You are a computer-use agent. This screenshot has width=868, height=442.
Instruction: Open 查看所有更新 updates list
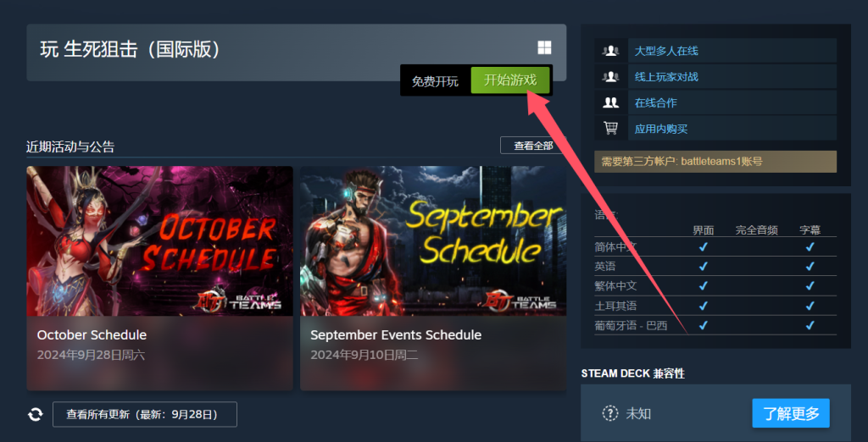[x=144, y=414]
